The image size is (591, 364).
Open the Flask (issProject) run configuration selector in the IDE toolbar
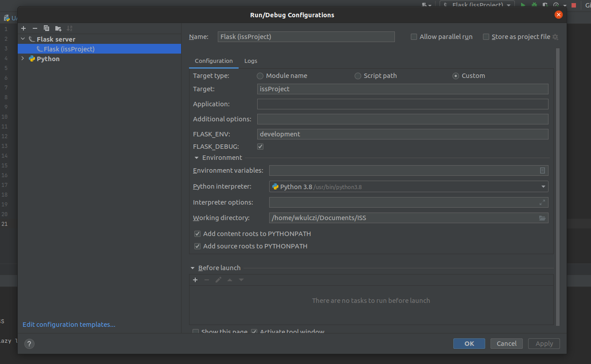[x=477, y=5]
